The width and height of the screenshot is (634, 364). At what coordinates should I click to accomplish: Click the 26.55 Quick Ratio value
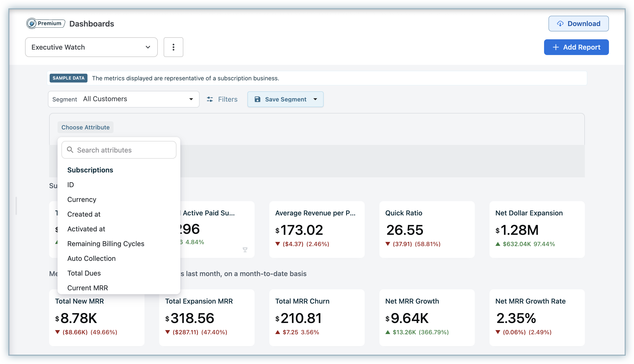point(404,230)
